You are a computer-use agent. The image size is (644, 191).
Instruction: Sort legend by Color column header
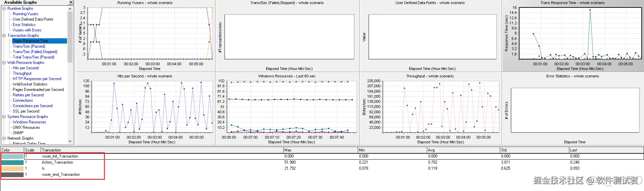tap(12, 150)
